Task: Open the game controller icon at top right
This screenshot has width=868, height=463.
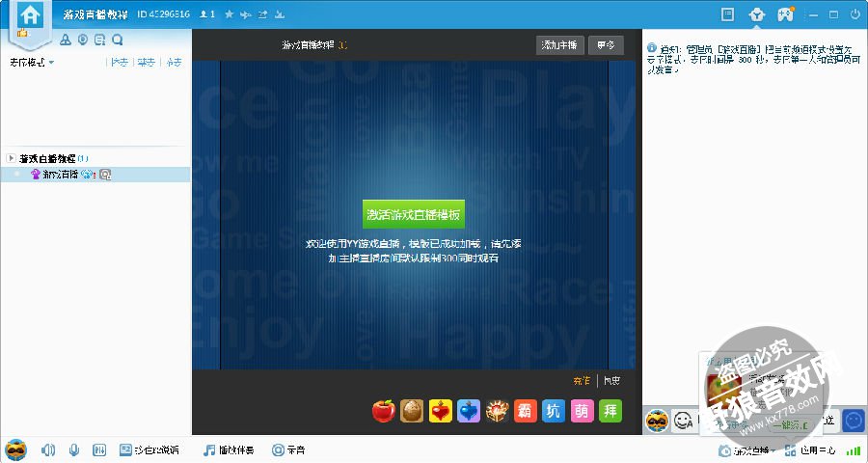Action: click(x=785, y=14)
